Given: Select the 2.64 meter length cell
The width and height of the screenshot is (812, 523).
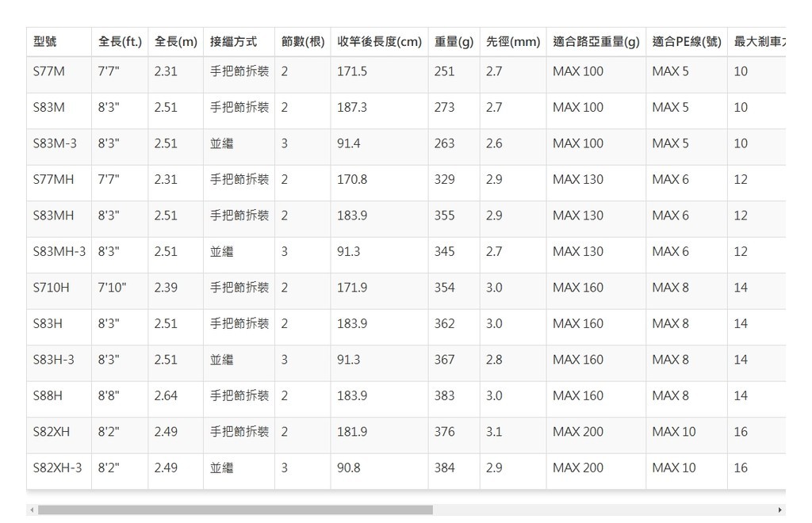Looking at the screenshot, I should [x=166, y=395].
